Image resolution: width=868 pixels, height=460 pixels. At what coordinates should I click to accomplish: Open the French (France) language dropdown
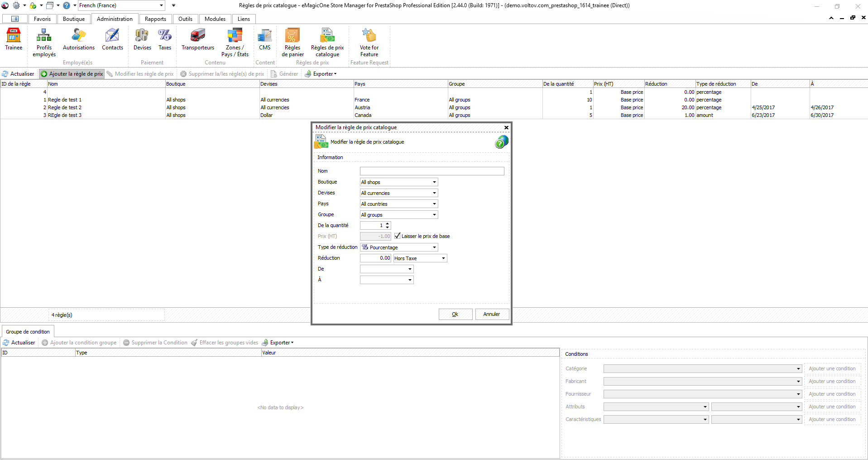[161, 5]
